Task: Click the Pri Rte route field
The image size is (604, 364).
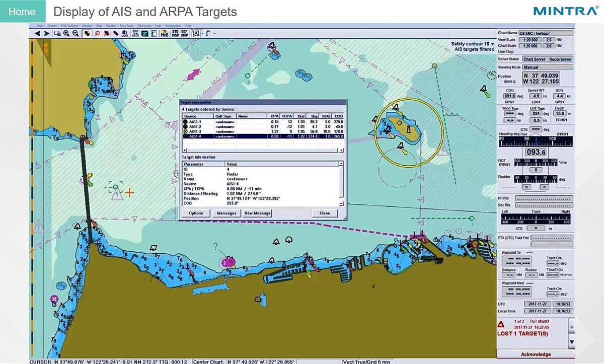Action: (x=544, y=198)
